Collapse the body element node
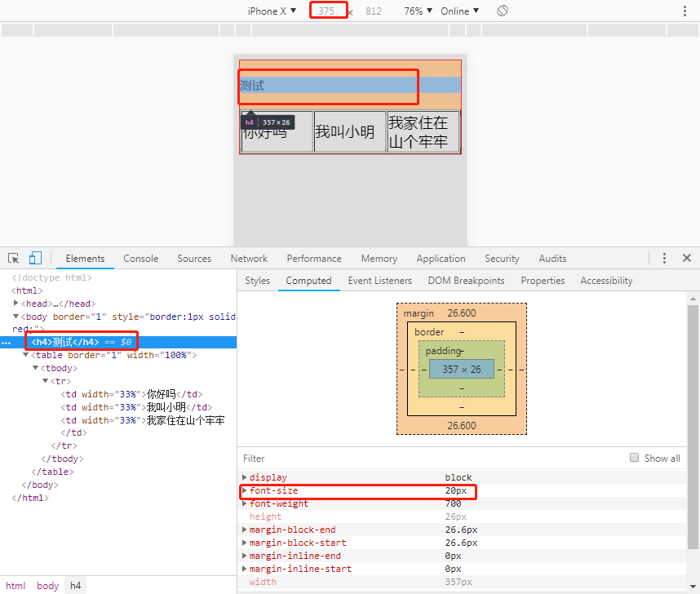The height and width of the screenshot is (594, 700). coord(16,317)
